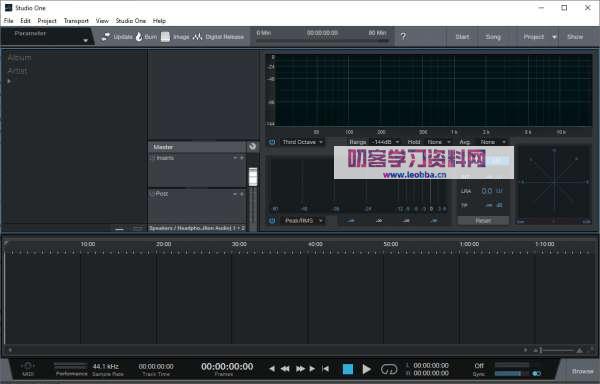Toggle loop playback icon
Image resolution: width=600 pixels, height=384 pixels.
coord(389,369)
